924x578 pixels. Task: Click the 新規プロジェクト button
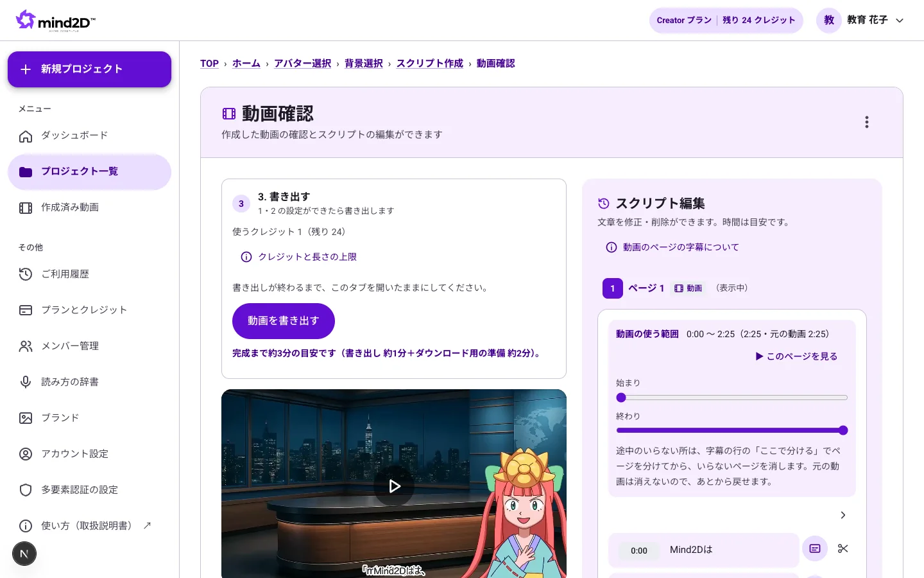click(89, 69)
